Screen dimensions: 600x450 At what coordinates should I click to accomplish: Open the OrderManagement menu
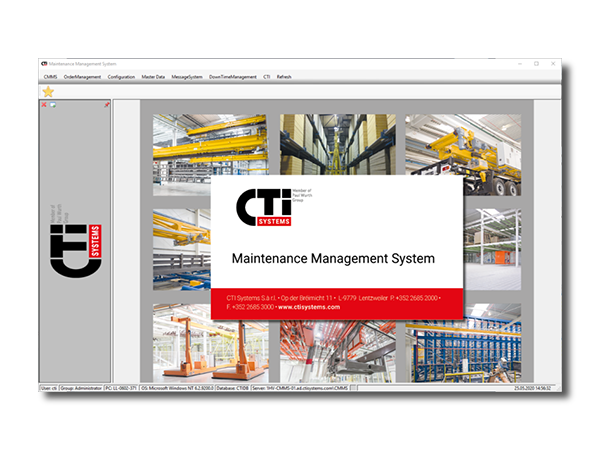pyautogui.click(x=82, y=77)
